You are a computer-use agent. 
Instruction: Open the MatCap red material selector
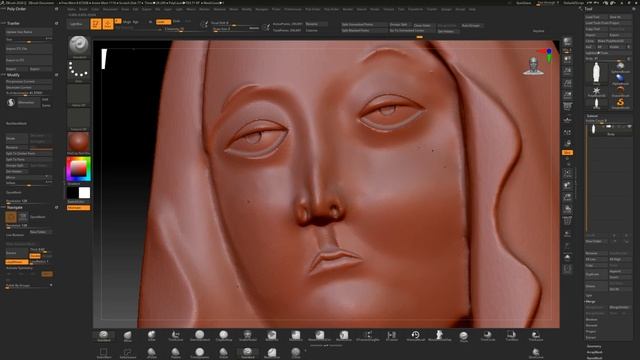[78, 142]
